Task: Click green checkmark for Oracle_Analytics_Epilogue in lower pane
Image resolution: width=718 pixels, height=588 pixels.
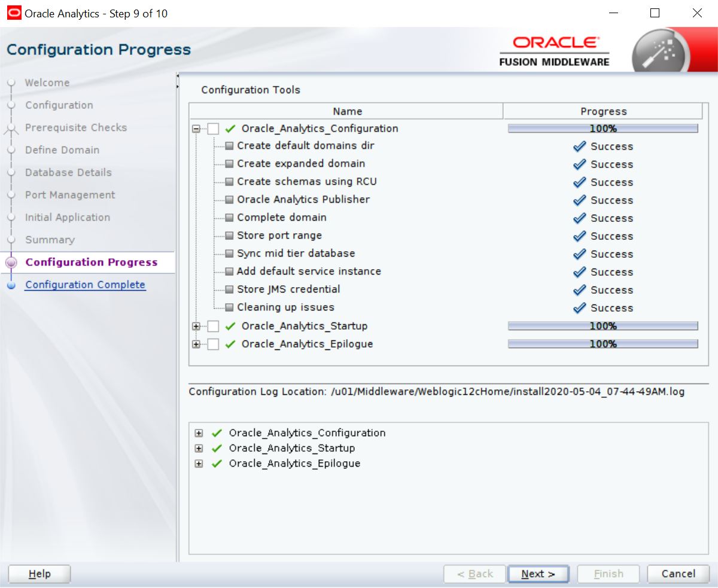Action: point(217,464)
